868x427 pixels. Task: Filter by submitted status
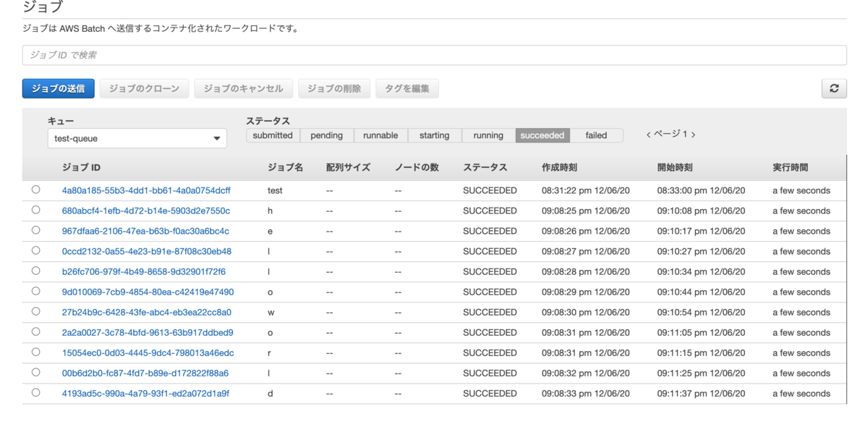pyautogui.click(x=273, y=135)
